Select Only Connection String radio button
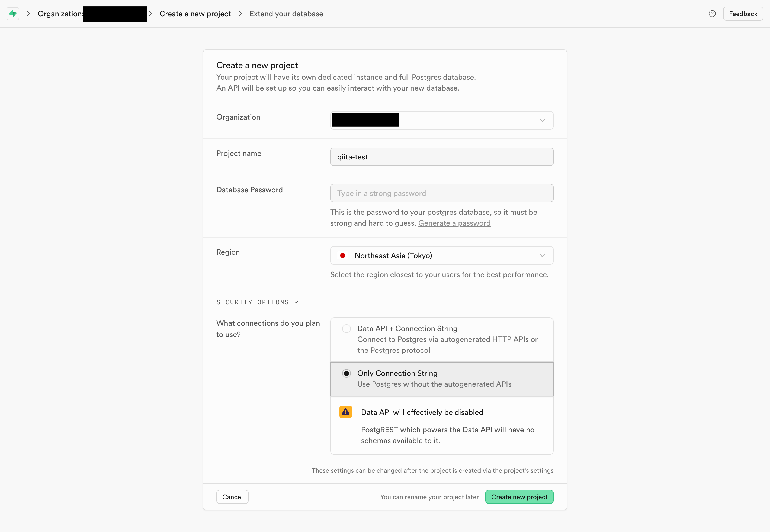 346,373
